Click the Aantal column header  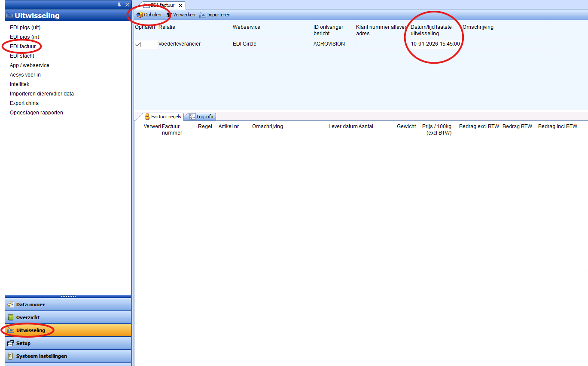click(366, 126)
